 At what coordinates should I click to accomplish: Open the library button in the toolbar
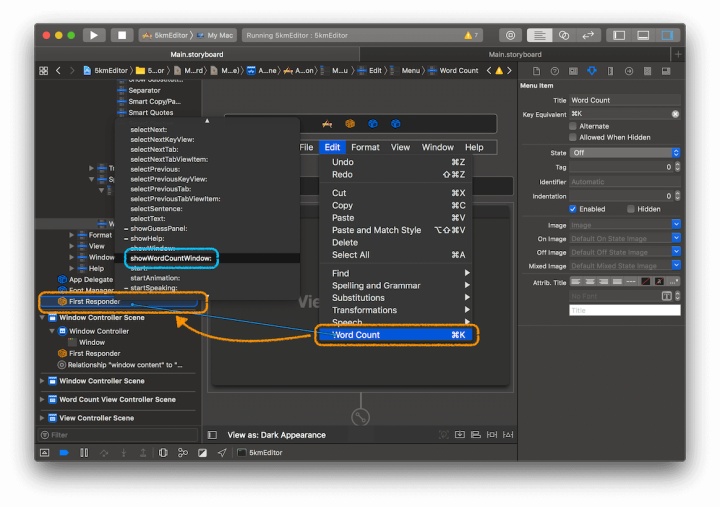pos(510,35)
